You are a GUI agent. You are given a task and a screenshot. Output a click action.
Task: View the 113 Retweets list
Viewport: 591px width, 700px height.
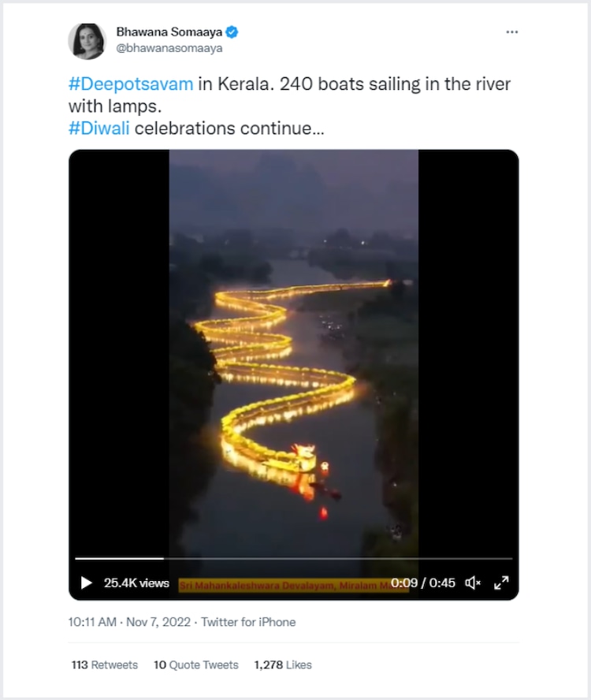tap(104, 665)
